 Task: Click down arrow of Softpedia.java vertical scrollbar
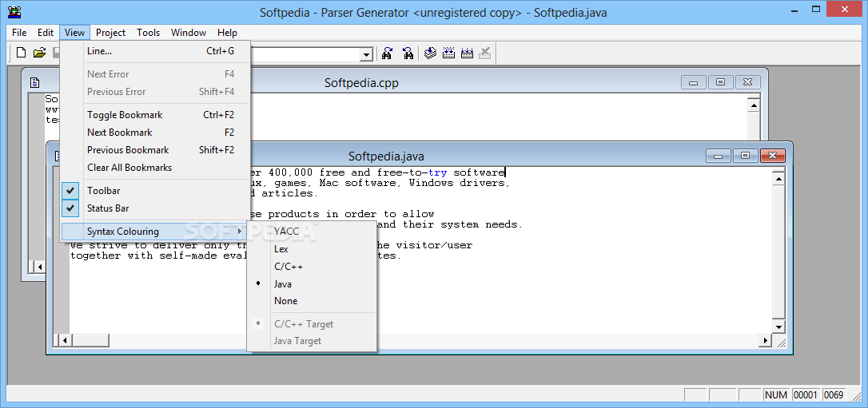(x=778, y=327)
